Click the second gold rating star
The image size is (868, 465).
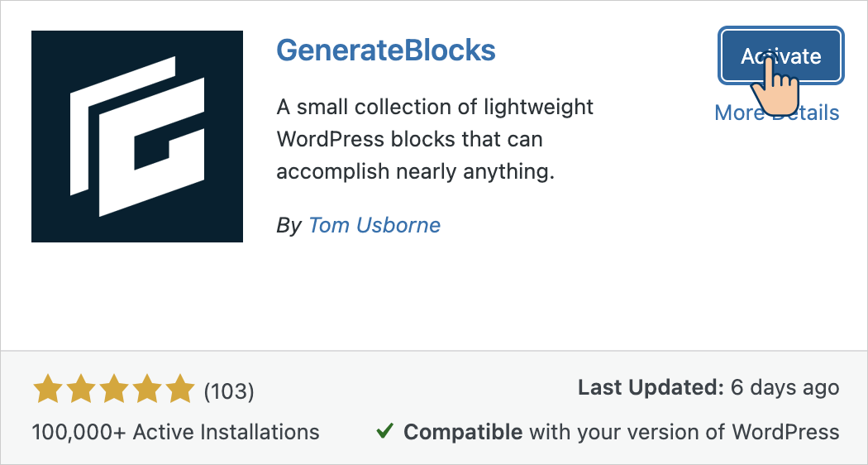(81, 389)
